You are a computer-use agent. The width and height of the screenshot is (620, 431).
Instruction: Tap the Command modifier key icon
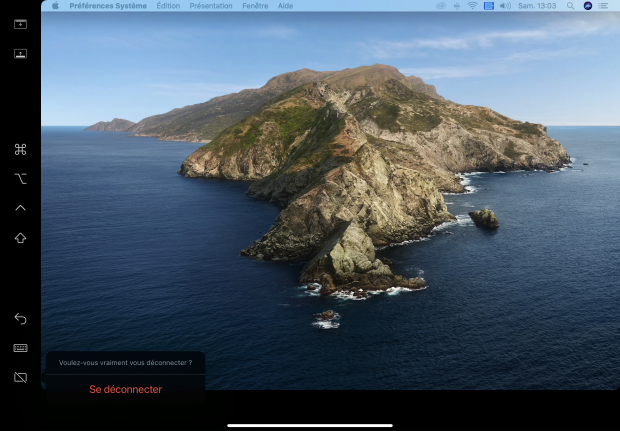20,149
